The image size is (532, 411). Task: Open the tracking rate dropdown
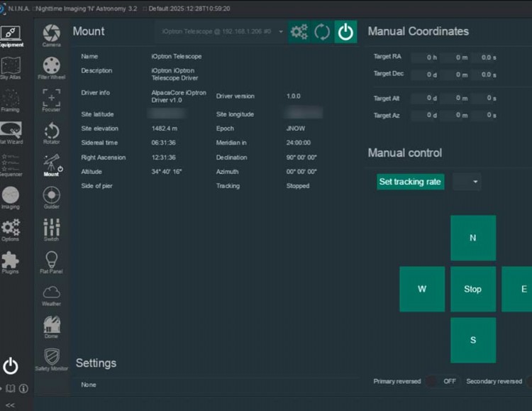pyautogui.click(x=467, y=182)
